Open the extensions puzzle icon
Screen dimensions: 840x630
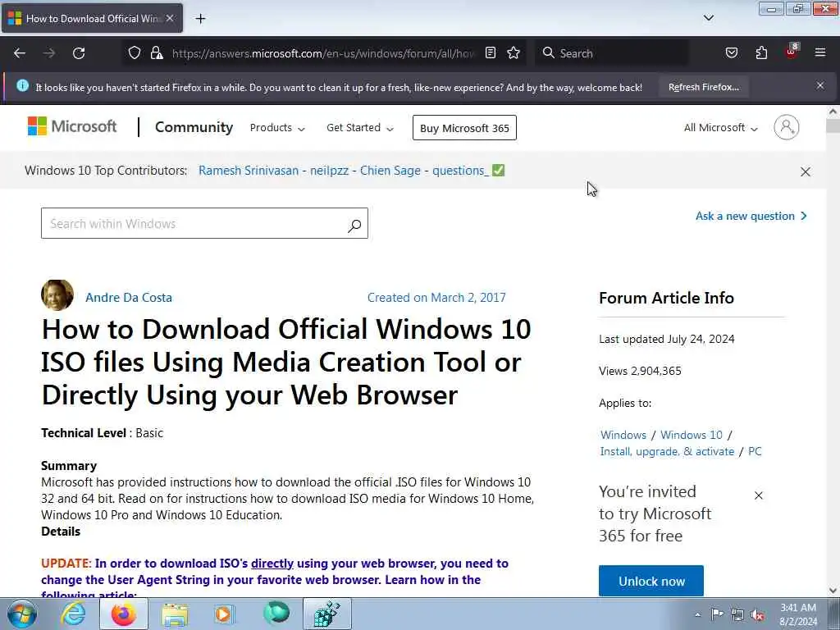[761, 52]
